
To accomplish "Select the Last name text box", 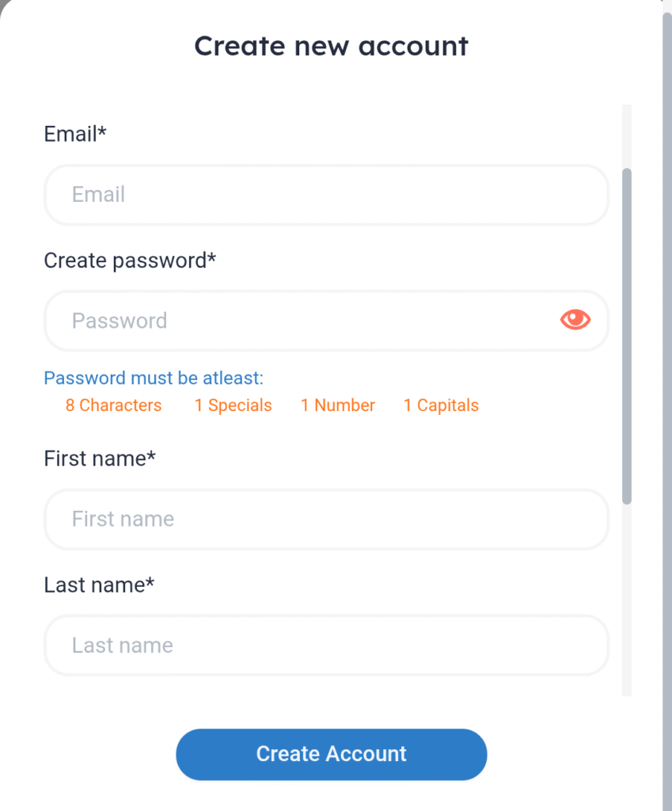I will pos(327,645).
